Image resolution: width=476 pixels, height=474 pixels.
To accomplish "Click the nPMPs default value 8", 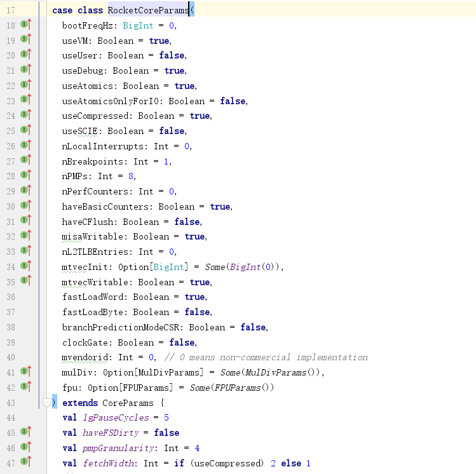I will pyautogui.click(x=130, y=176).
